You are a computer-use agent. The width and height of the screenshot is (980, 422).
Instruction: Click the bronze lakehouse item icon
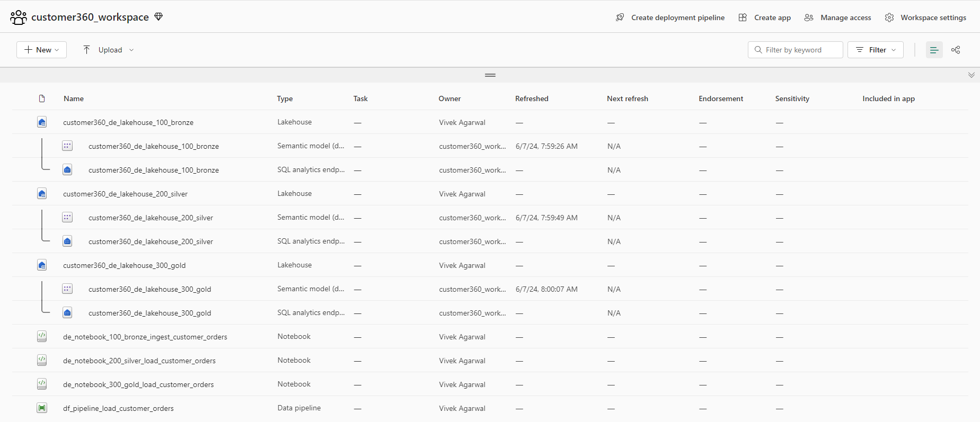pos(42,122)
